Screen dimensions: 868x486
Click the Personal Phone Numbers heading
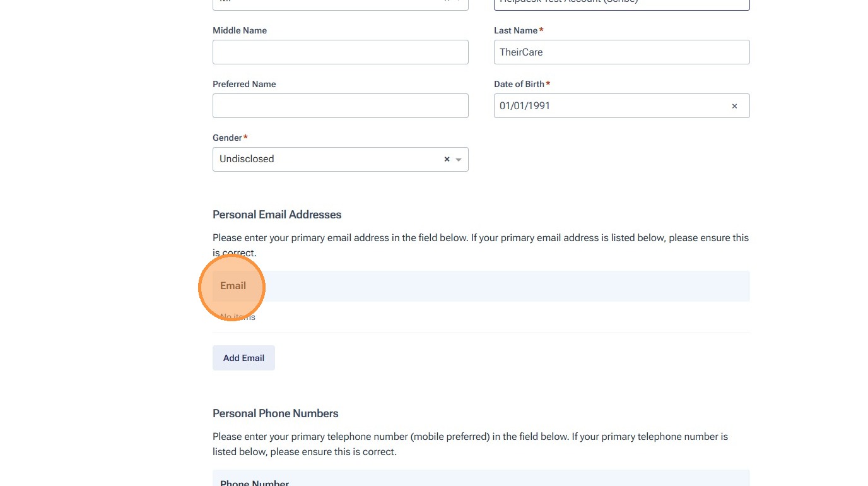tap(275, 413)
